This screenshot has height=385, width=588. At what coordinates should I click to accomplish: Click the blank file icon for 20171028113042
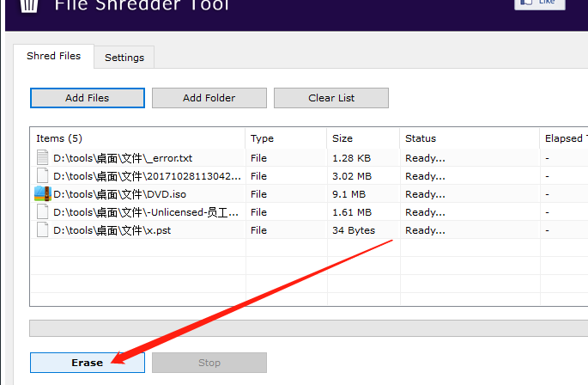42,176
